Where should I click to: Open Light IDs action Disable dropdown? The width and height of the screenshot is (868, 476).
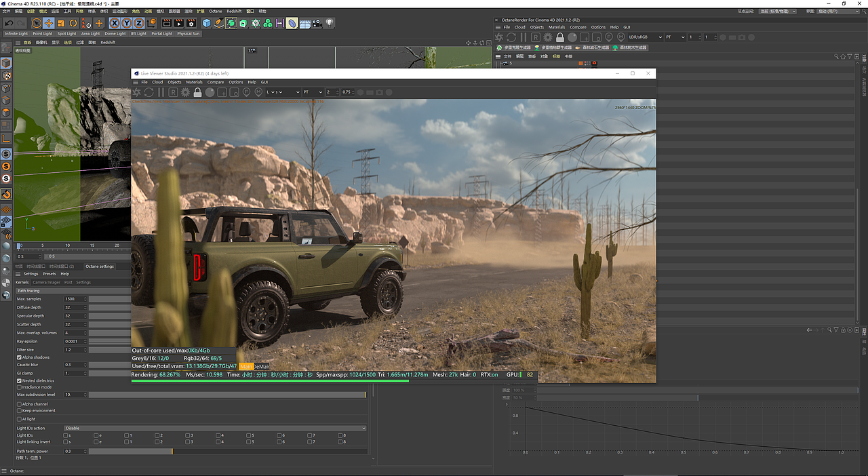tap(215, 428)
